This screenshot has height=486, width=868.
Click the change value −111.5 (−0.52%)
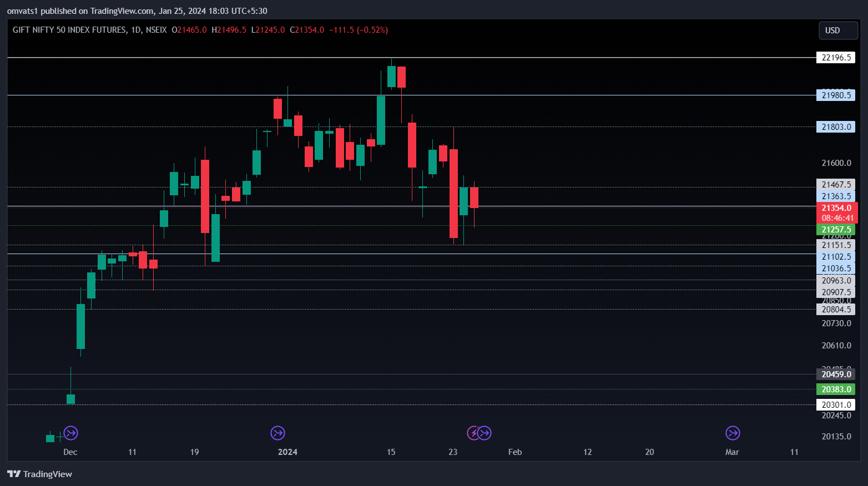pyautogui.click(x=359, y=30)
